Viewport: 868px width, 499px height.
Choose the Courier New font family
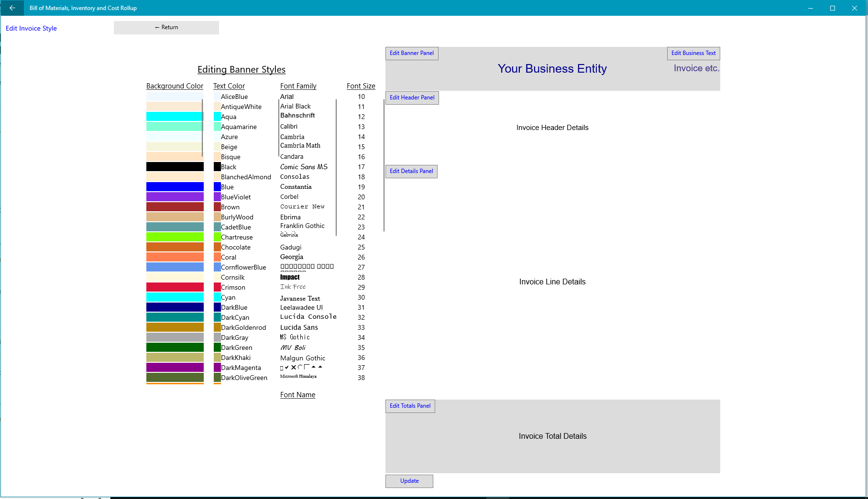tap(302, 206)
